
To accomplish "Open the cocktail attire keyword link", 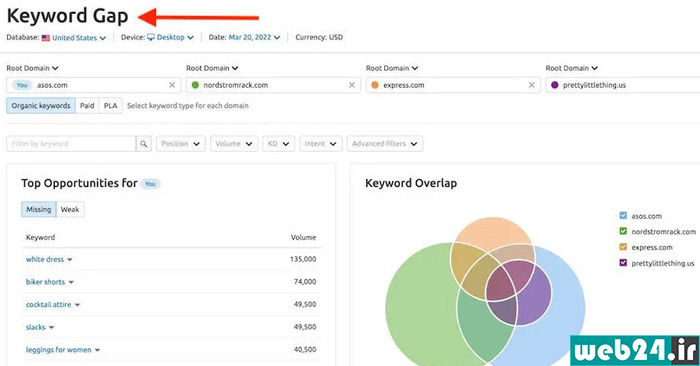I will 48,304.
